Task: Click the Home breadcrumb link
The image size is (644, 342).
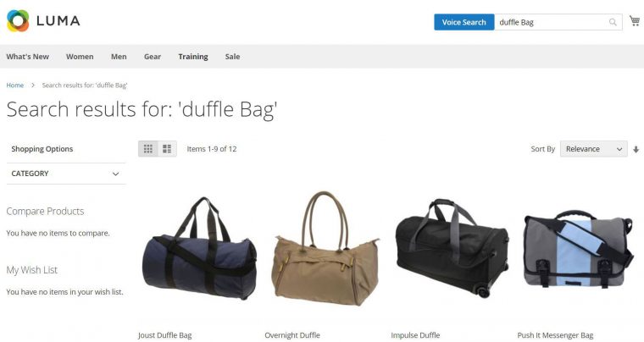Action: click(x=14, y=85)
